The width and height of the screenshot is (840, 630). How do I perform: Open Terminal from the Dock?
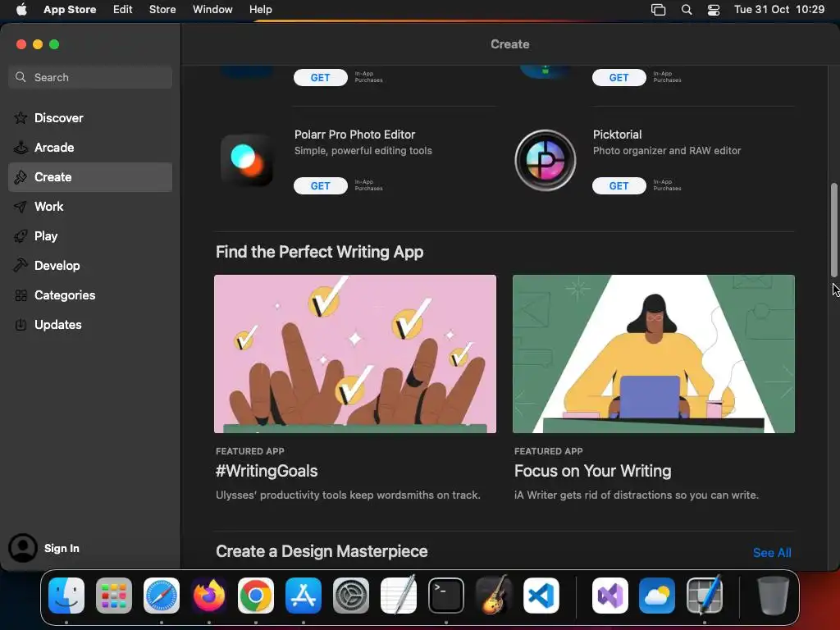445,596
